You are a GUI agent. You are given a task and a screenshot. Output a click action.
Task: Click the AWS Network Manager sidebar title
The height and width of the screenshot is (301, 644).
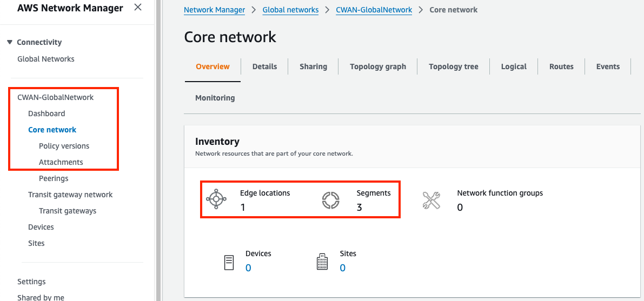[x=70, y=8]
